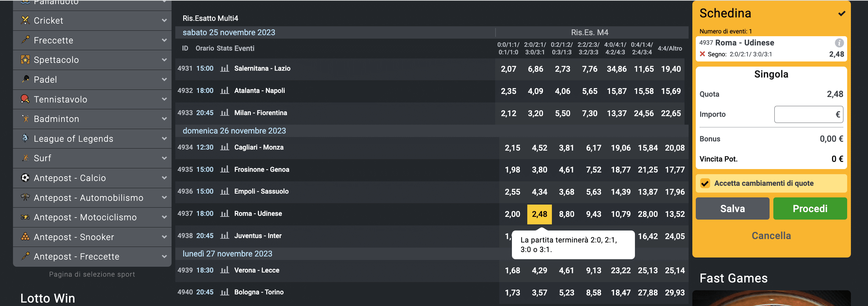Open the Antepost - Calcio menu item

70,178
